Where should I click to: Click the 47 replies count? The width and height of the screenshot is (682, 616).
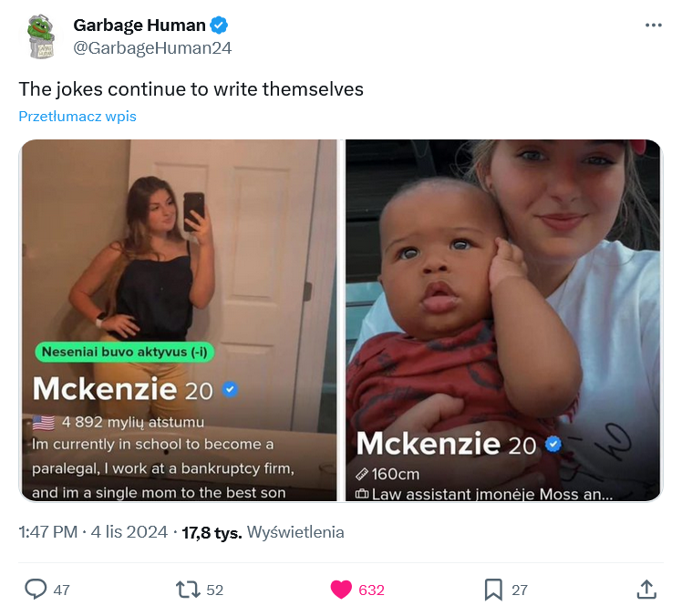(61, 590)
